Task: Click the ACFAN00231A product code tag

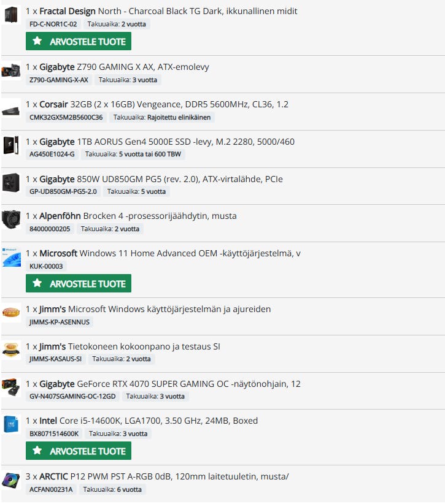Action: point(51,489)
